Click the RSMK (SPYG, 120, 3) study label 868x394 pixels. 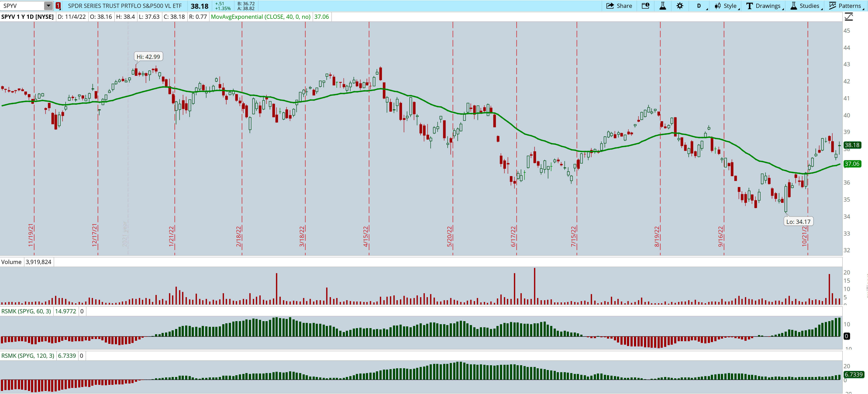click(28, 356)
